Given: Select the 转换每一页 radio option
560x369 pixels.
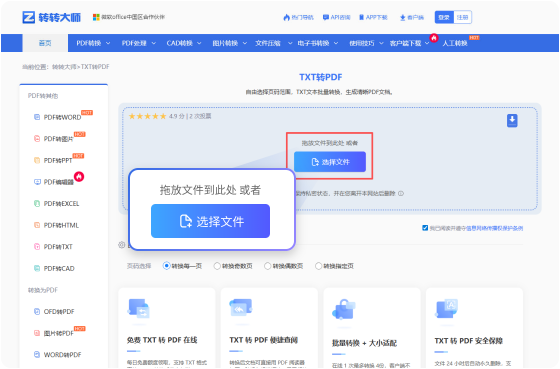Looking at the screenshot, I should 166,266.
